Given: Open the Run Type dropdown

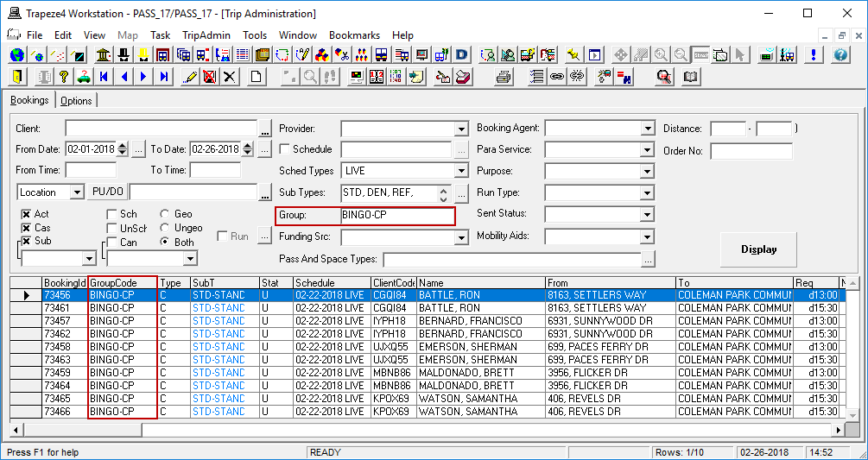Looking at the screenshot, I should (x=649, y=193).
